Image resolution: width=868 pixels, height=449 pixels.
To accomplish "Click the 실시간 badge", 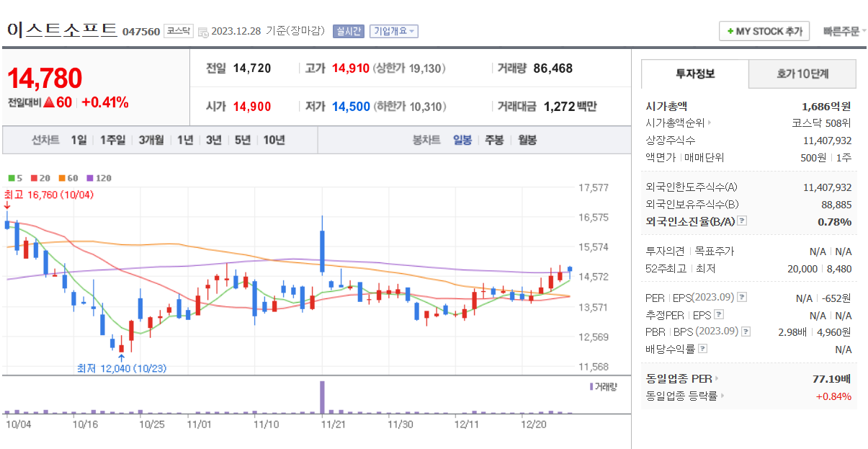I will coord(349,31).
